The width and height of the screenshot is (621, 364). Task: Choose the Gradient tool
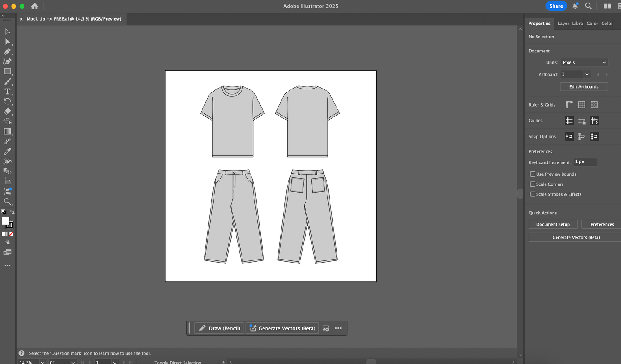(x=7, y=131)
